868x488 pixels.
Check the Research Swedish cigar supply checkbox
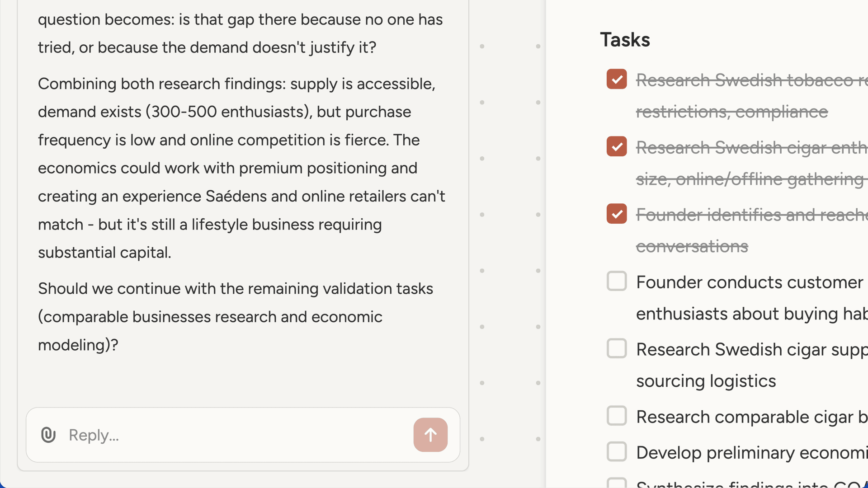(x=617, y=348)
